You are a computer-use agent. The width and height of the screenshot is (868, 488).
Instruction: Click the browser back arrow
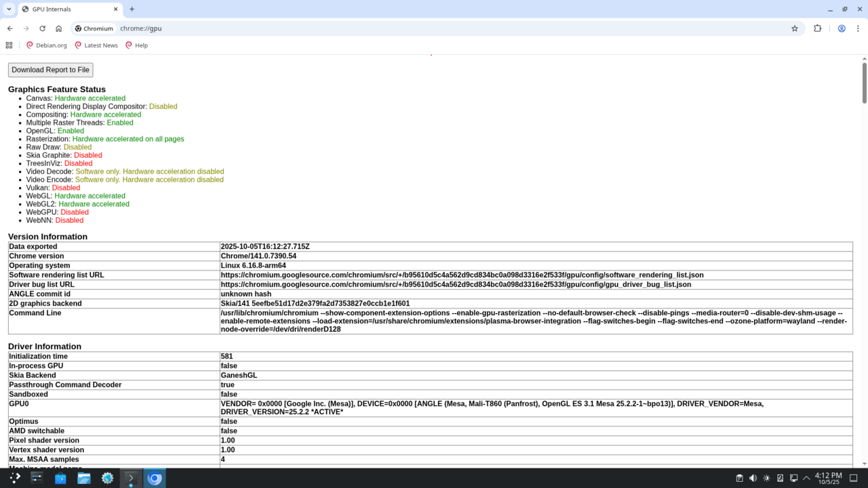coord(10,28)
